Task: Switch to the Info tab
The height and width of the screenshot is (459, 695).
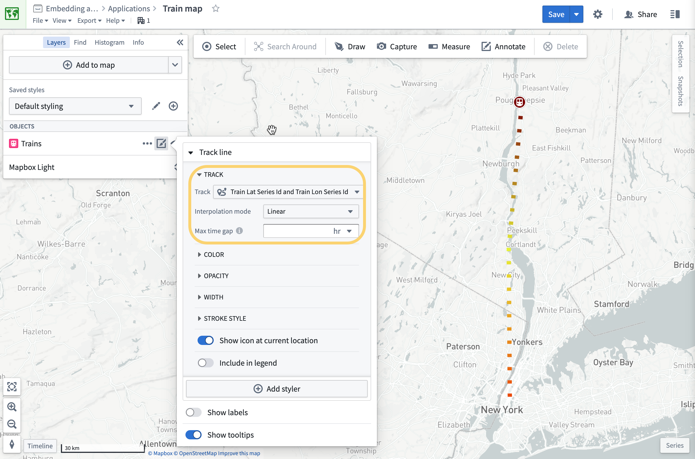Action: click(x=138, y=43)
